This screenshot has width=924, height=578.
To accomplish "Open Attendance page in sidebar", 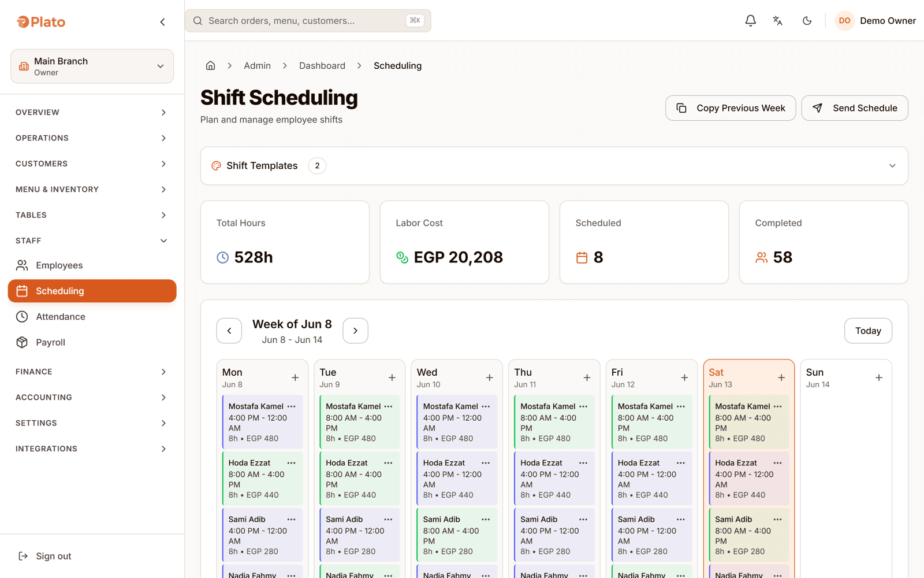I will [92, 317].
